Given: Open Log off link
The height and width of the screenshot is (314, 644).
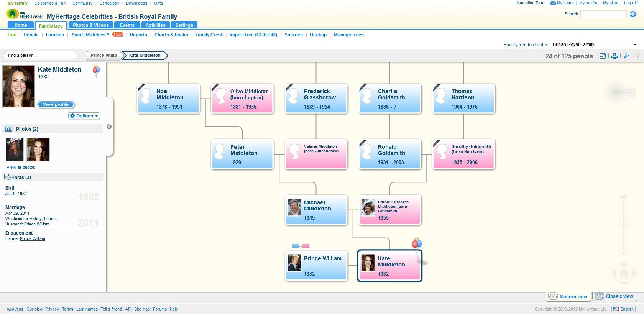Looking at the screenshot, I should coord(631,3).
